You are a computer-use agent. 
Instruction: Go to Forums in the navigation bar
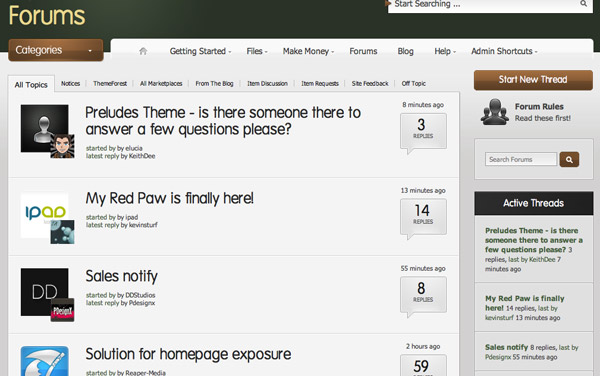pos(363,51)
